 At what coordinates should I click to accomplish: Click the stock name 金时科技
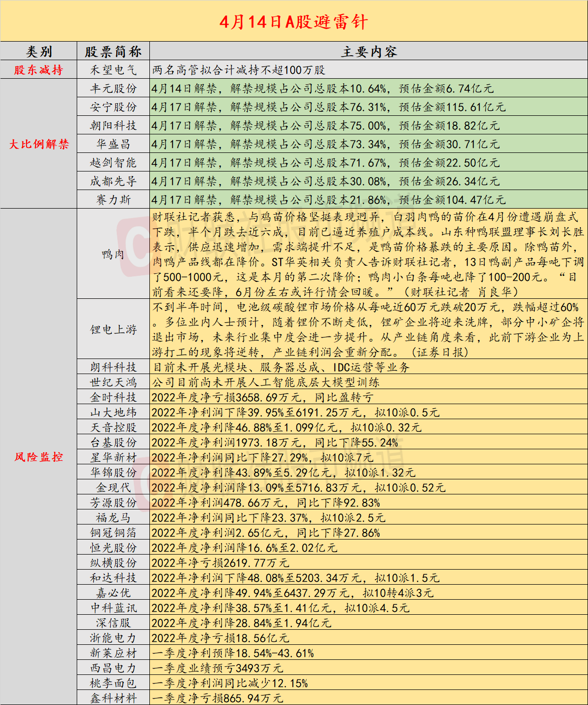(x=113, y=398)
